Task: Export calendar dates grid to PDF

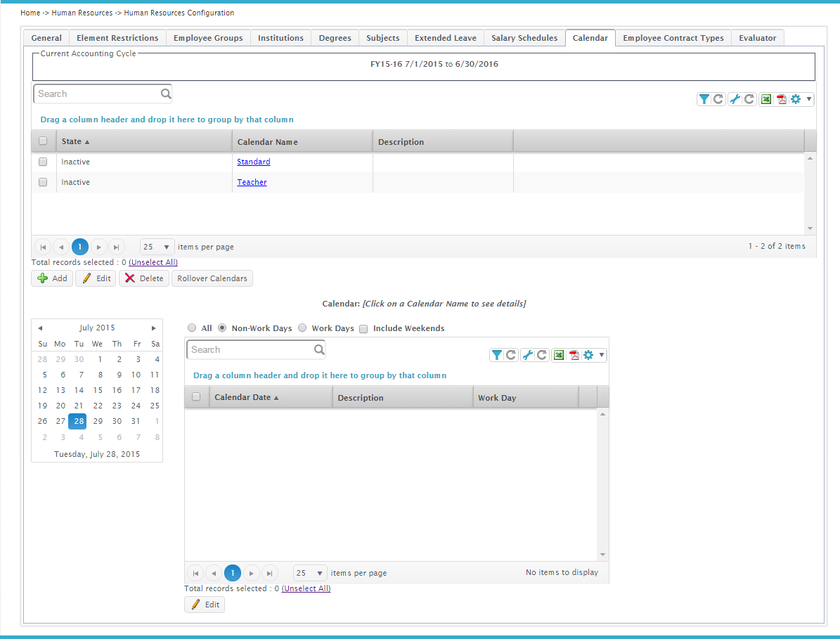Action: (574, 355)
